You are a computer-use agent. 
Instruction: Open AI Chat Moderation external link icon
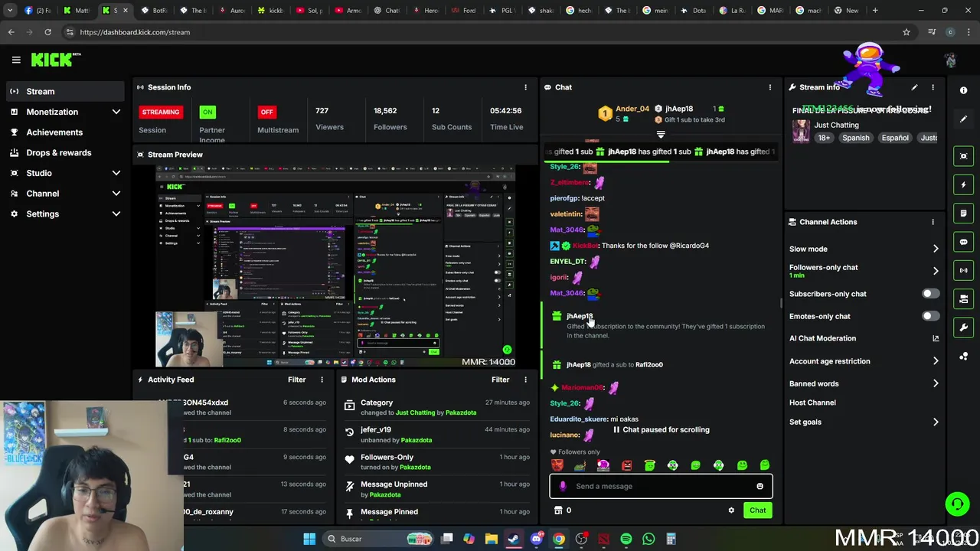[x=936, y=338]
